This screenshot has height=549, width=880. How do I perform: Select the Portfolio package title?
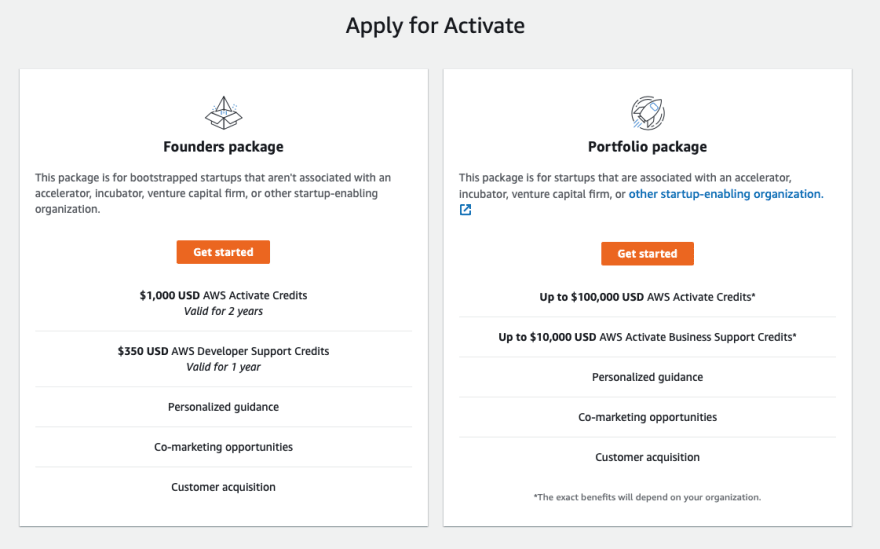pos(648,147)
